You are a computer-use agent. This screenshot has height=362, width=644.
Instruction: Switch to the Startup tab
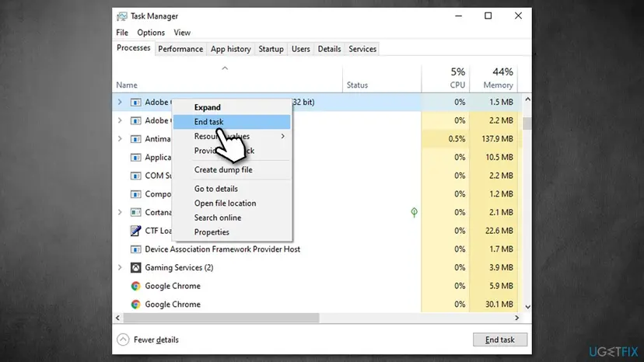[271, 49]
